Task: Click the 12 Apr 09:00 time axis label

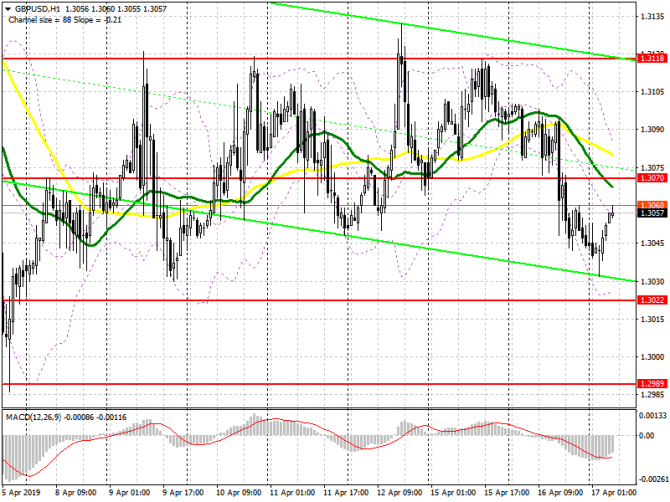Action: (x=400, y=493)
